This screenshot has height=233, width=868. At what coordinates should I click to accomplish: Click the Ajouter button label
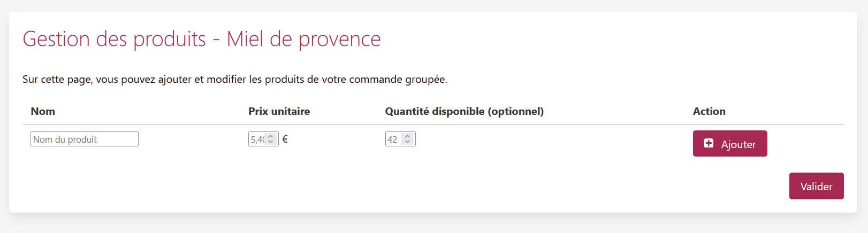(738, 144)
